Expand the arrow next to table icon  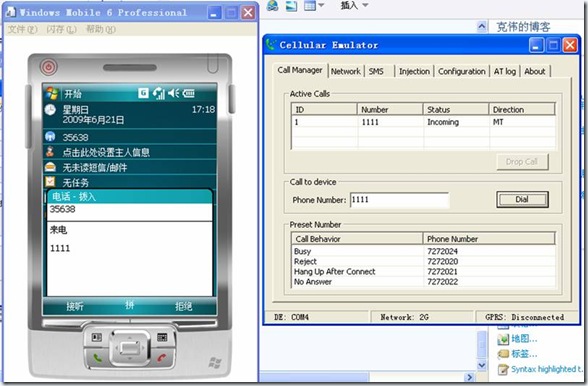point(321,5)
